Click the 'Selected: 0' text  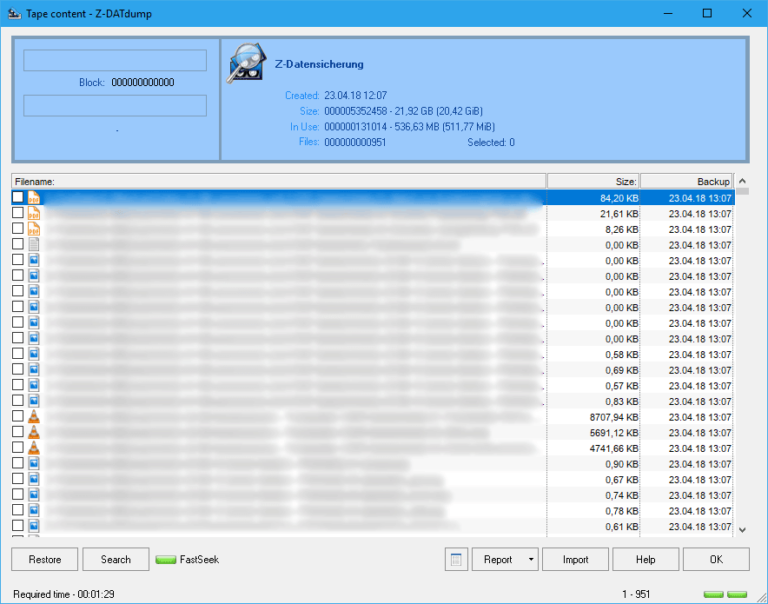coord(491,142)
